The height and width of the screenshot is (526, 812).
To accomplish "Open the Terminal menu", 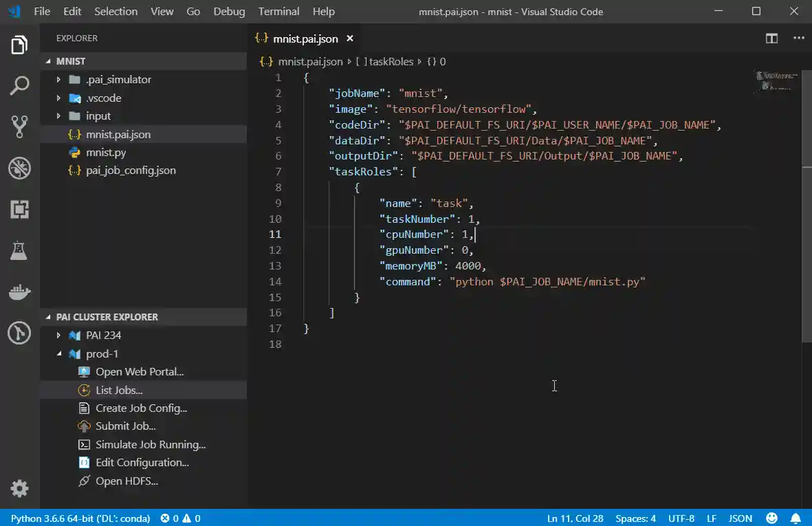I will tap(278, 12).
